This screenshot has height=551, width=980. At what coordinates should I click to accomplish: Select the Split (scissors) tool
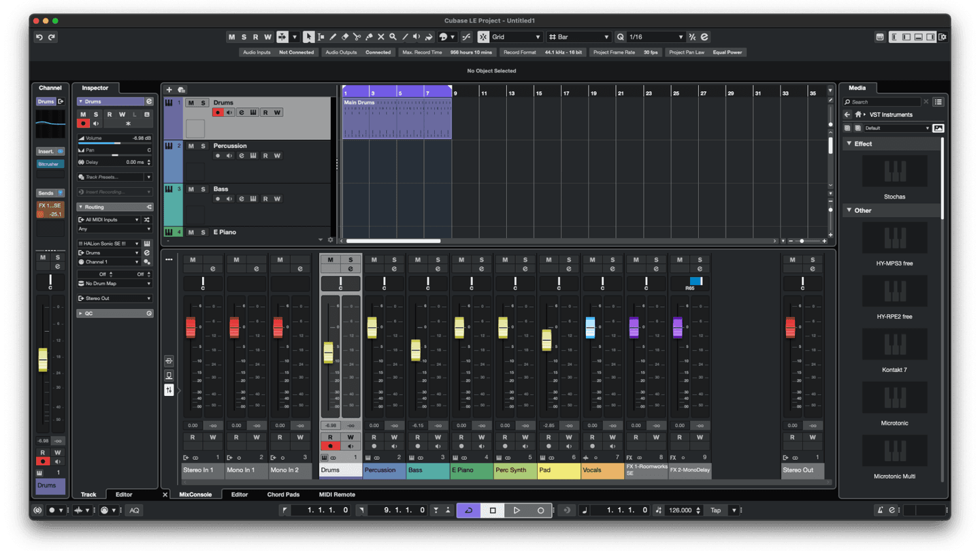click(x=358, y=37)
